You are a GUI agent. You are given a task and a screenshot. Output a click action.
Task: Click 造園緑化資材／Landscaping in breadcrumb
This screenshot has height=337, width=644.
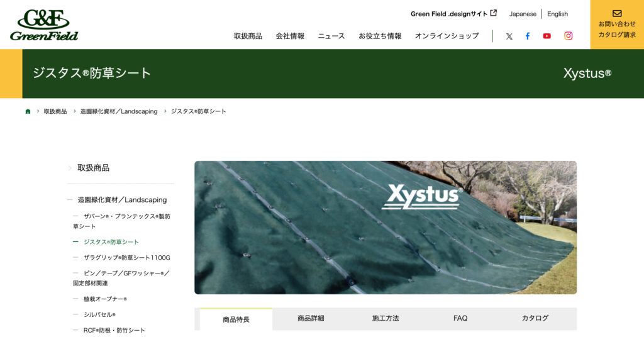tap(119, 111)
